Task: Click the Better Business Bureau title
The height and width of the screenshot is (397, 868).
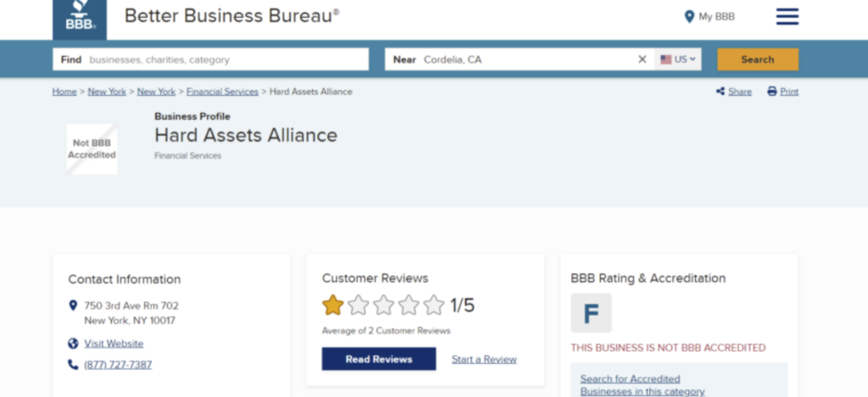Action: (232, 16)
